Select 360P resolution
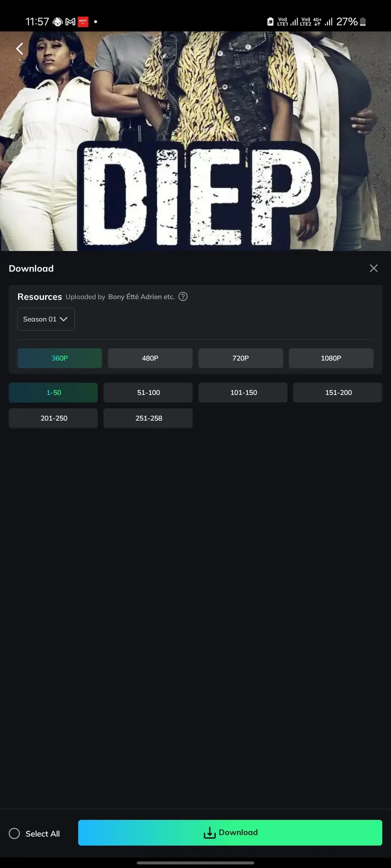 [60, 358]
